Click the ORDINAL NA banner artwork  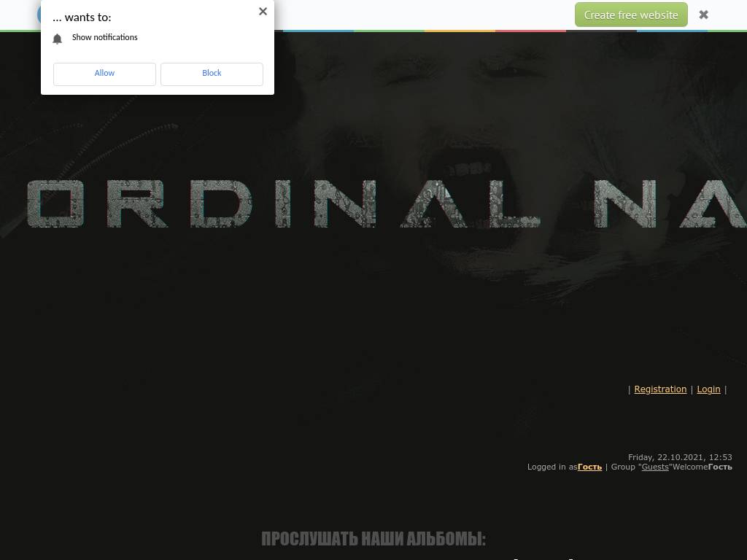tap(373, 204)
